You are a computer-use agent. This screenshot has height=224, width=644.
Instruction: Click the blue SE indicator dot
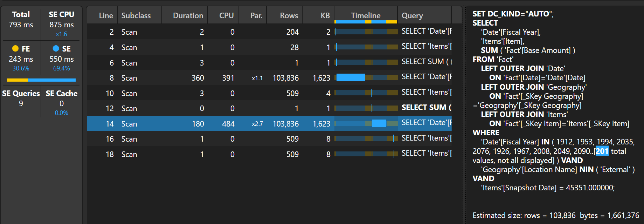coord(56,49)
